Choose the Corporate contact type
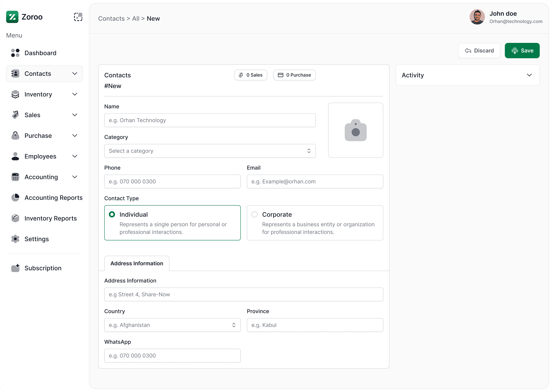Image resolution: width=552 pixels, height=392 pixels. point(315,222)
